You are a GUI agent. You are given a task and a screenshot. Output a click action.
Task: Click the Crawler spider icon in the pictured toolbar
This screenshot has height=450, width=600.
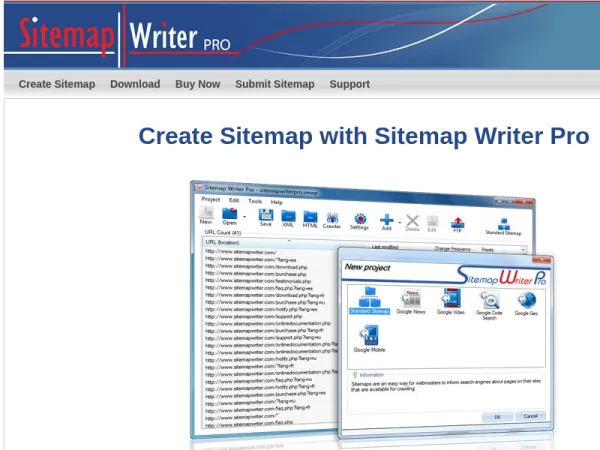(332, 220)
